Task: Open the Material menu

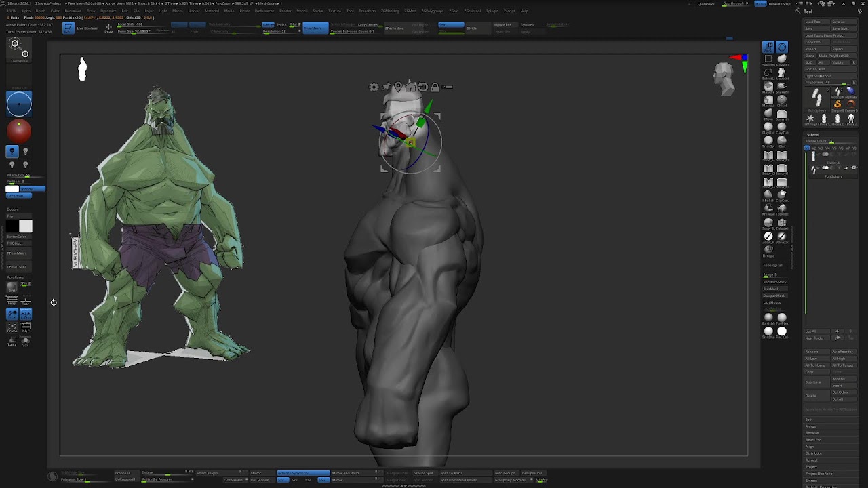Action: 212,11
